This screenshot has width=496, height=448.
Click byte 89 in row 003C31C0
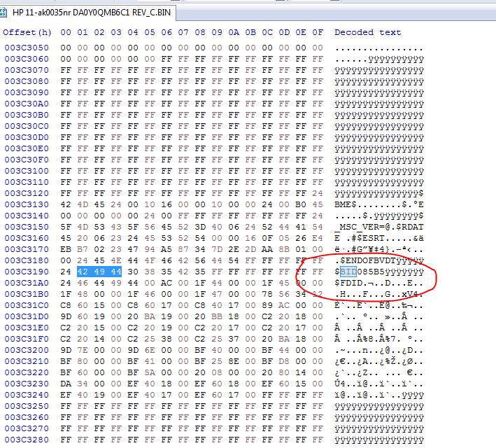[x=267, y=305]
